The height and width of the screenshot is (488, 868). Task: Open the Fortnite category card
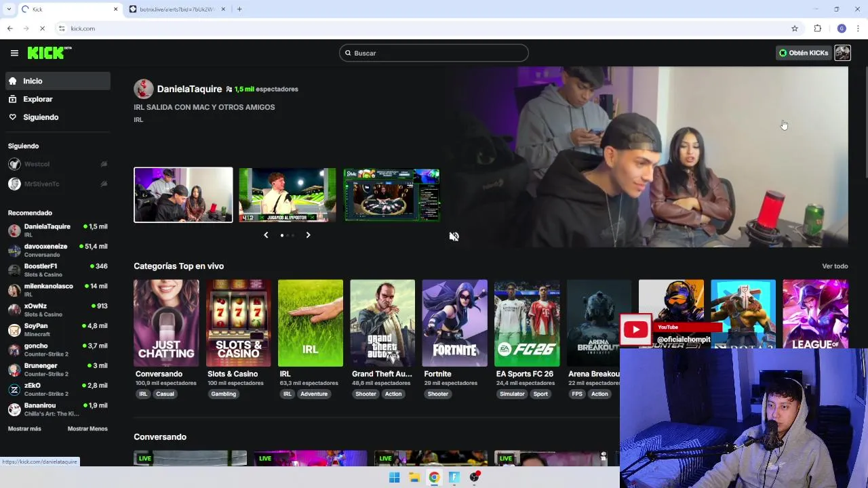click(454, 323)
